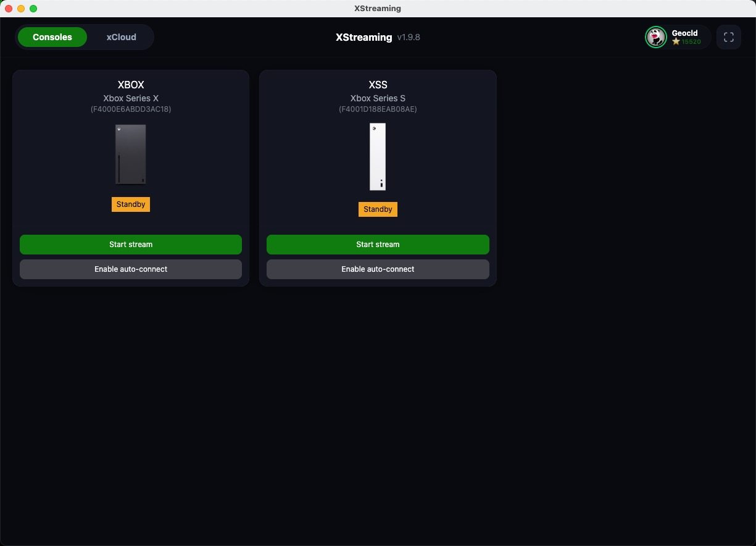Click the F4001D188EAB08AE console ID

pyautogui.click(x=378, y=109)
